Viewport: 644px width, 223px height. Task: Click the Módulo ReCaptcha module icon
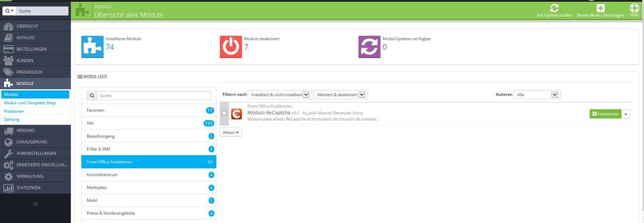[236, 114]
